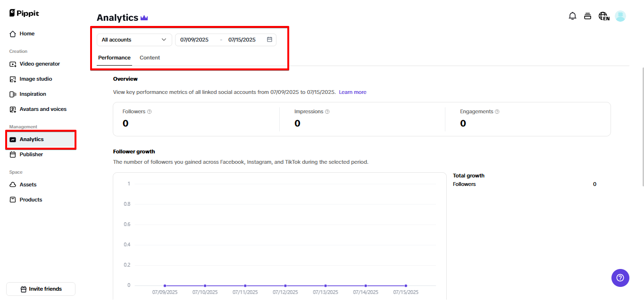Image resolution: width=644 pixels, height=302 pixels.
Task: Switch to the Content tab
Action: (150, 58)
